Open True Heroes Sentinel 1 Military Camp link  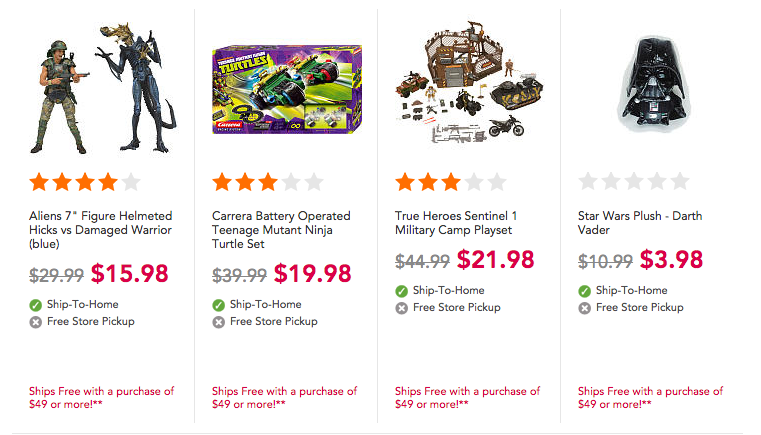coord(456,223)
